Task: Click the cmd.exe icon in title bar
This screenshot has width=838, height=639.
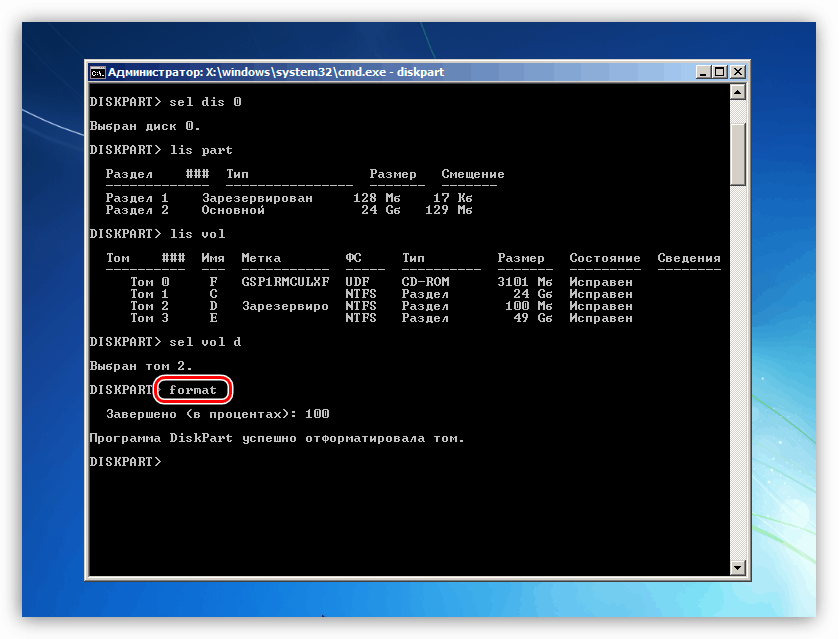Action: point(97,72)
